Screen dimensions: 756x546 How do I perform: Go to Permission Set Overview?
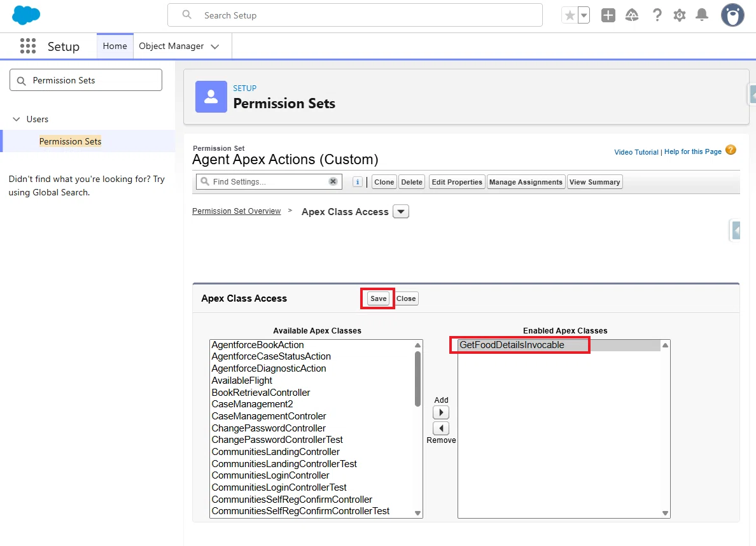pyautogui.click(x=236, y=211)
